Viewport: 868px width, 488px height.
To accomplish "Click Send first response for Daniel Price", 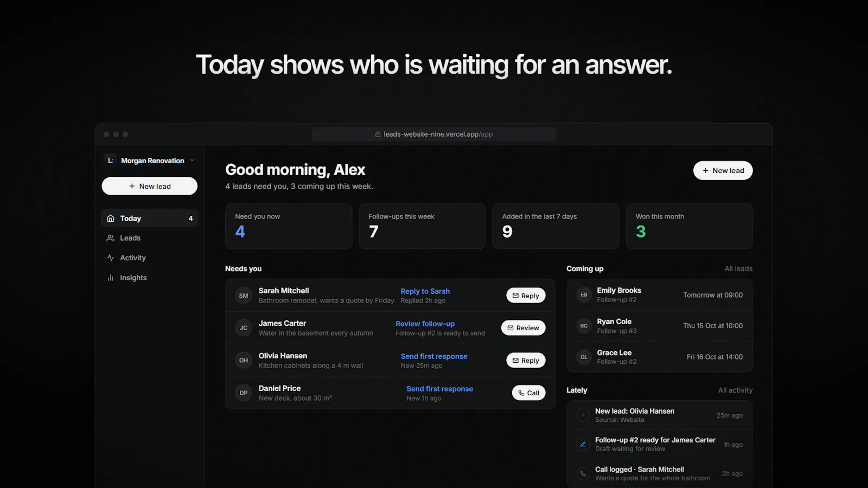I will coord(440,389).
